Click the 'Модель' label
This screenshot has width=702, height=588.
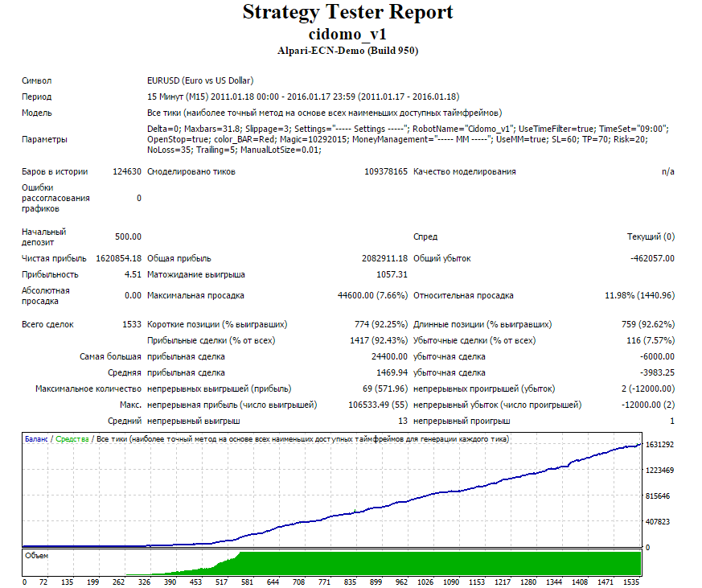click(37, 113)
